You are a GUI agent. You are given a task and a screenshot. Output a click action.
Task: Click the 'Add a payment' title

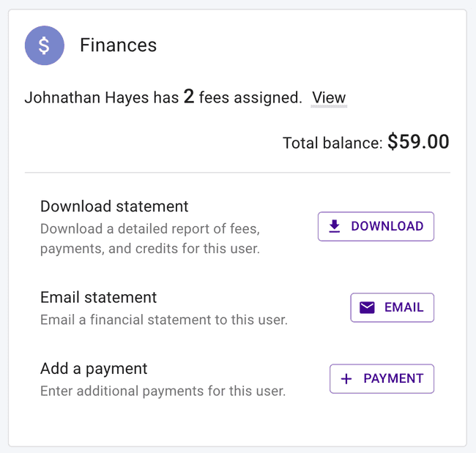click(94, 369)
